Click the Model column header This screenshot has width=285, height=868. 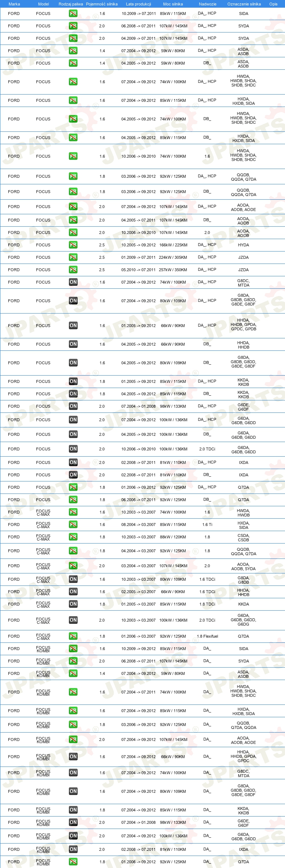(44, 4)
